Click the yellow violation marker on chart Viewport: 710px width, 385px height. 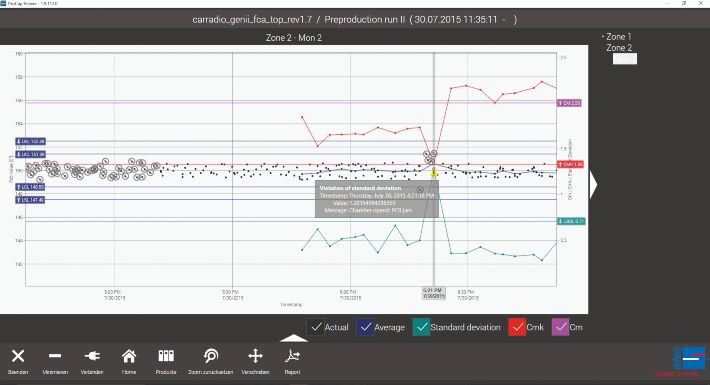pos(434,173)
